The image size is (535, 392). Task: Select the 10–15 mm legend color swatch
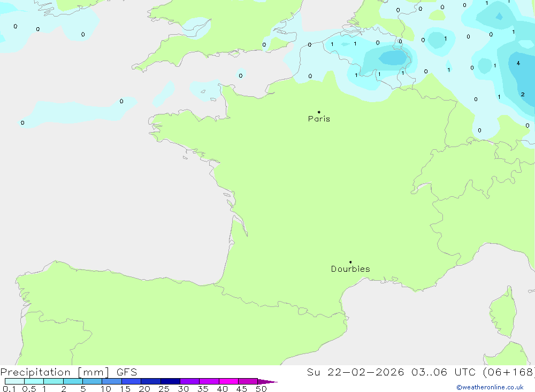[112, 381]
